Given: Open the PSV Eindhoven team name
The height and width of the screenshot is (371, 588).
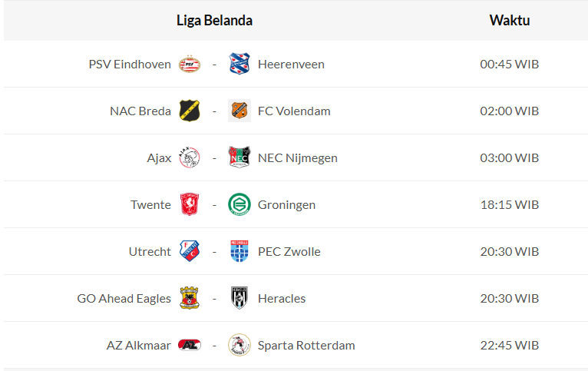Looking at the screenshot, I should (x=130, y=65).
